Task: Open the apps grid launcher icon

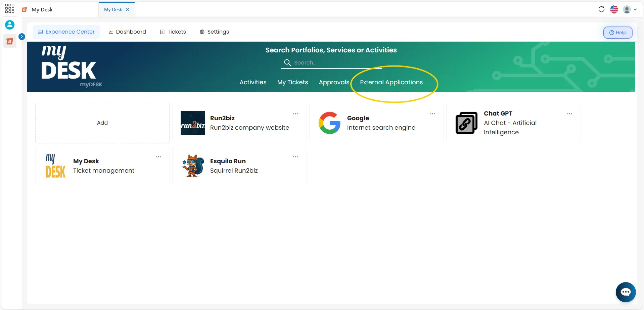Action: [10, 9]
